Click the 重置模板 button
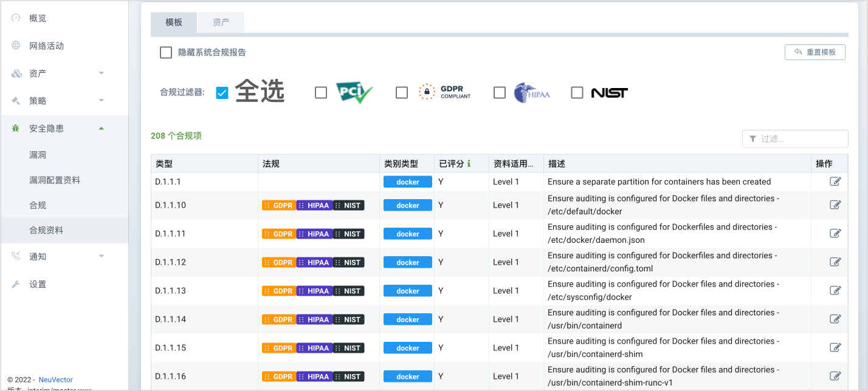The height and width of the screenshot is (391, 868). click(x=815, y=52)
